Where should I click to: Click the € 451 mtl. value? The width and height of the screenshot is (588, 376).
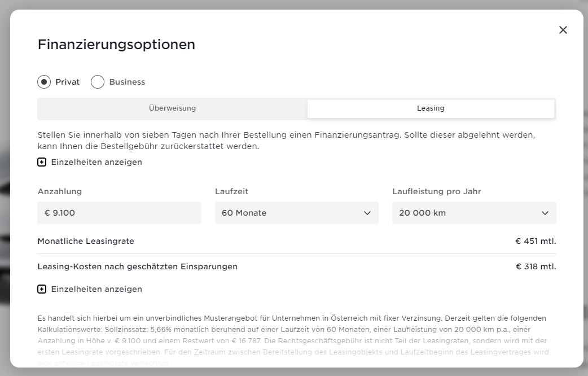click(536, 241)
